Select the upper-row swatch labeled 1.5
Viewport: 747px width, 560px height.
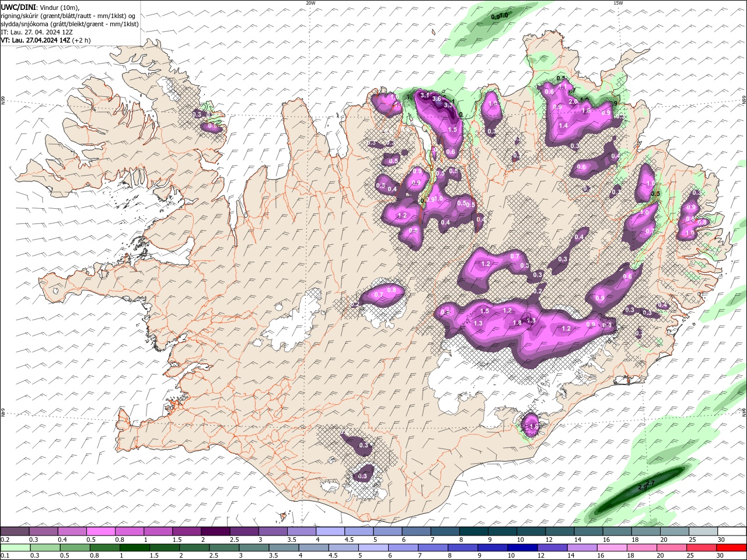pyautogui.click(x=187, y=531)
